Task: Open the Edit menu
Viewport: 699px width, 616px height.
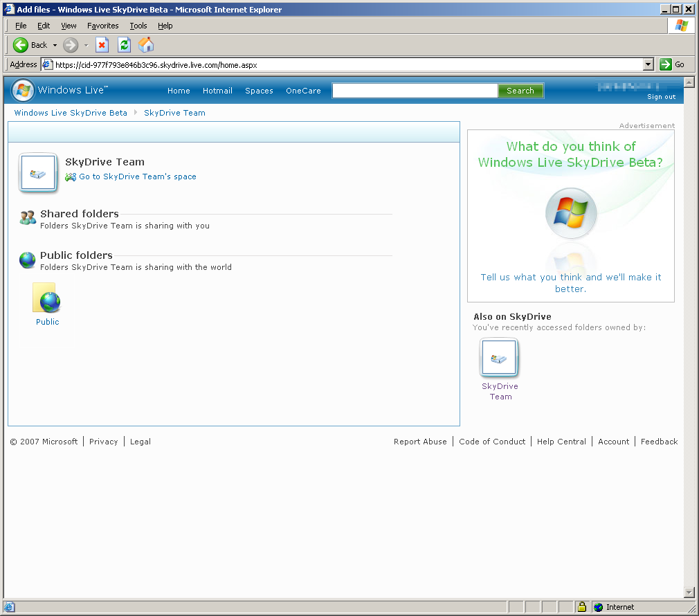Action: pos(44,26)
